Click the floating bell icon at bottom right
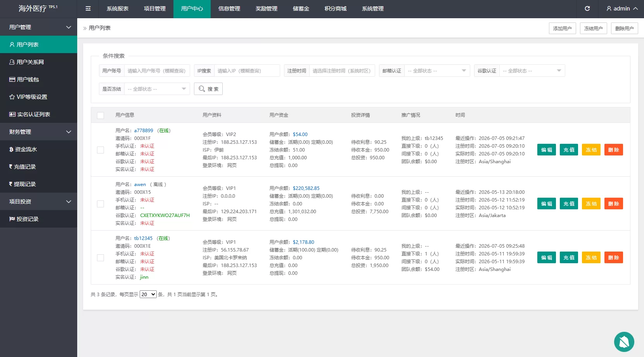 (624, 342)
